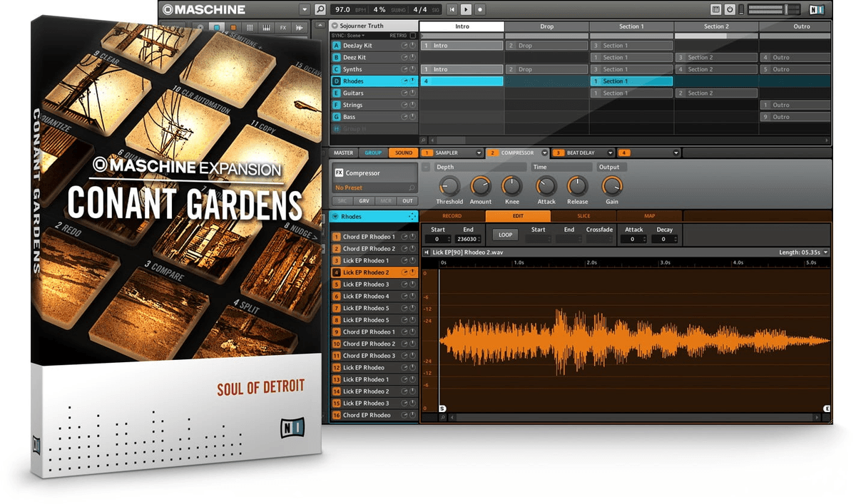Screen dimensions: 856x504
Task: Select the Section 2 scene header
Action: click(716, 26)
